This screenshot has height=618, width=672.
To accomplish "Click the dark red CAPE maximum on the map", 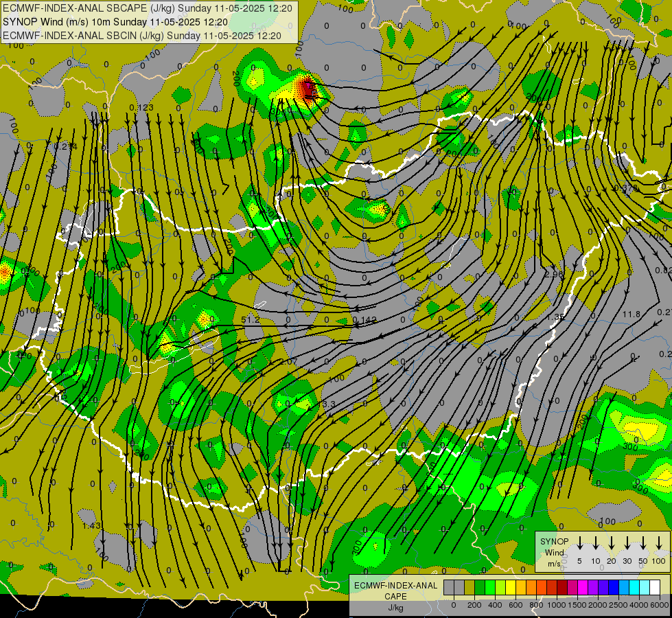I will (307, 89).
